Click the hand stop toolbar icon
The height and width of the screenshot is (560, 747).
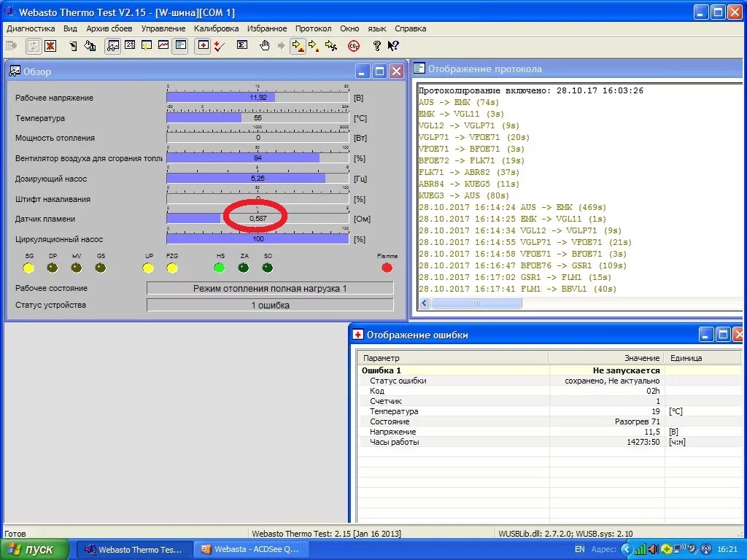264,46
